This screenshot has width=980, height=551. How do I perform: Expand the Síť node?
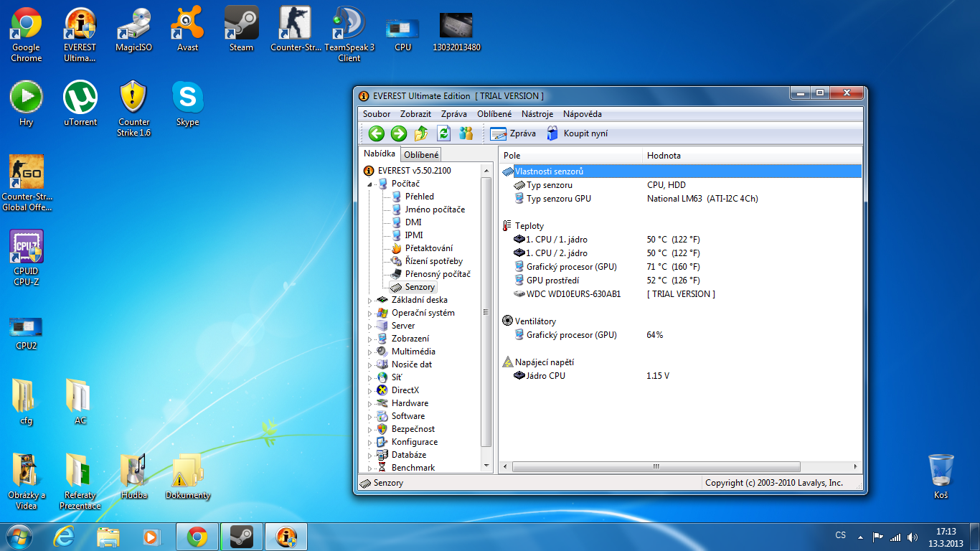coord(371,378)
